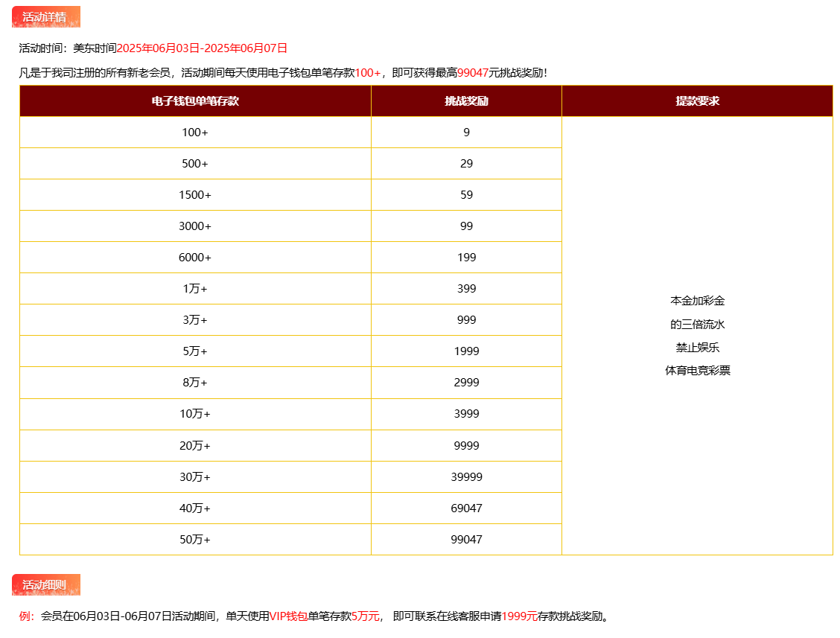Screen dimensions: 840x638
Task: Click the 电子钱包单笔存款 column header
Action: [x=195, y=101]
